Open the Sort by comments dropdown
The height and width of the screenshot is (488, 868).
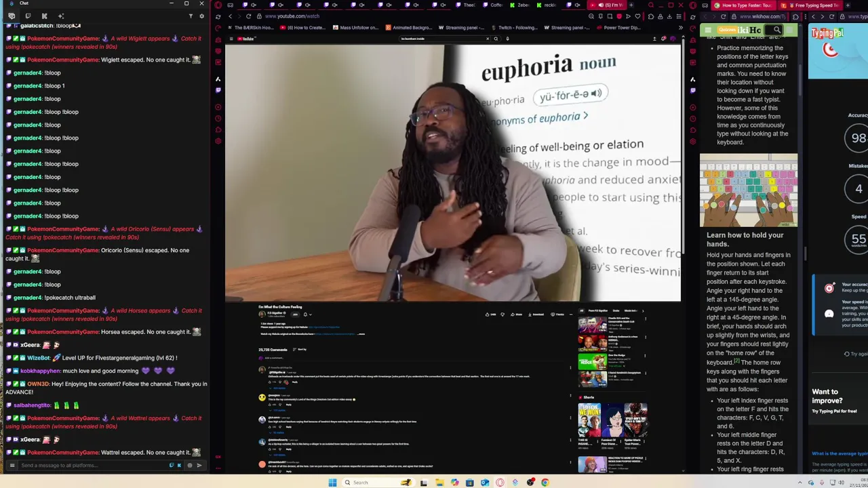tap(300, 349)
